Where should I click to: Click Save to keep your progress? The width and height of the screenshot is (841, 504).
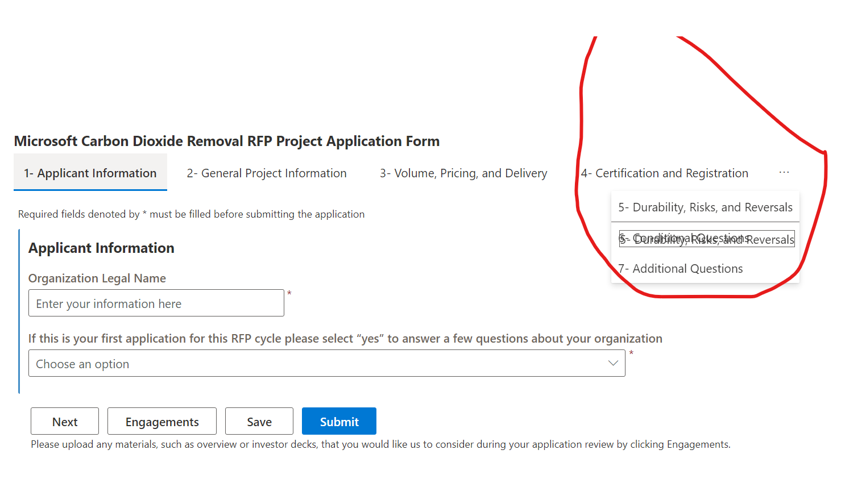pyautogui.click(x=259, y=421)
